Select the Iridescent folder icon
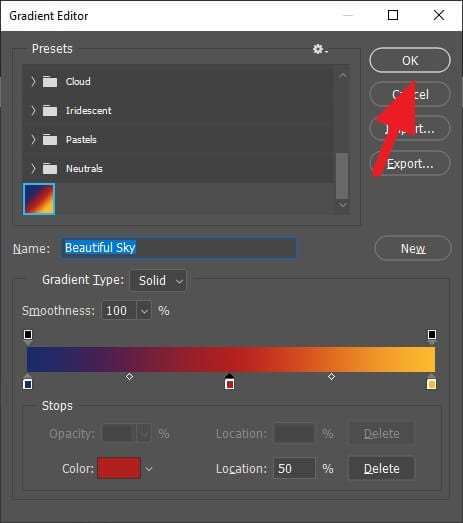The width and height of the screenshot is (463, 523). click(50, 110)
